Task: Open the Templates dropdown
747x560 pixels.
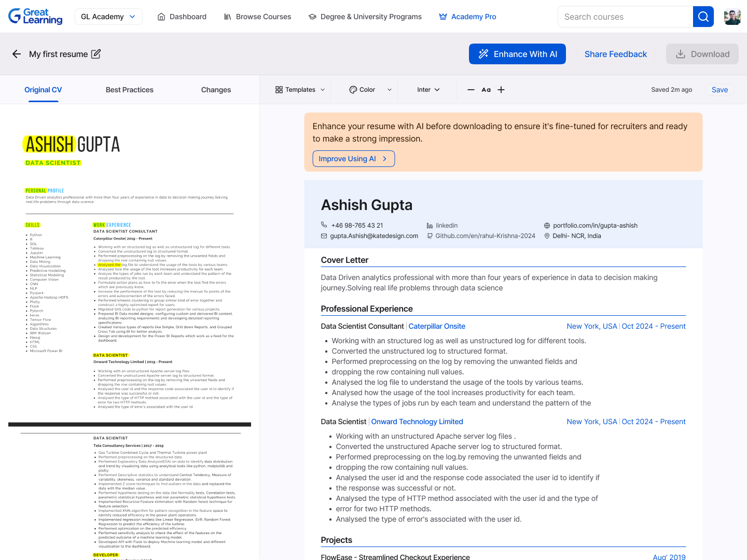Action: coord(300,90)
